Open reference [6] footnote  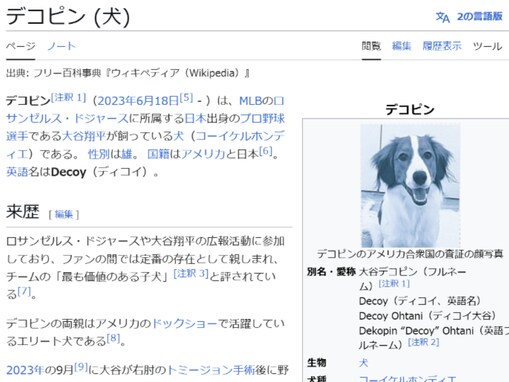click(266, 151)
